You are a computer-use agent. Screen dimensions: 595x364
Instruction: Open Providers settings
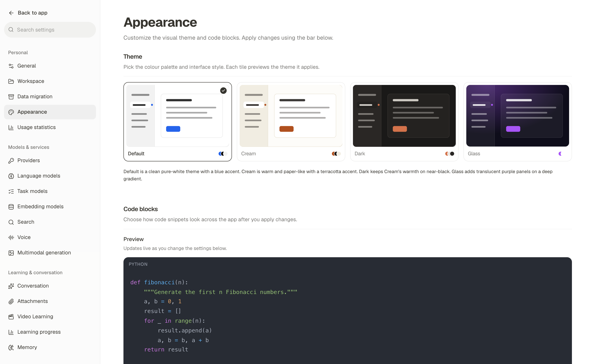[50, 160]
